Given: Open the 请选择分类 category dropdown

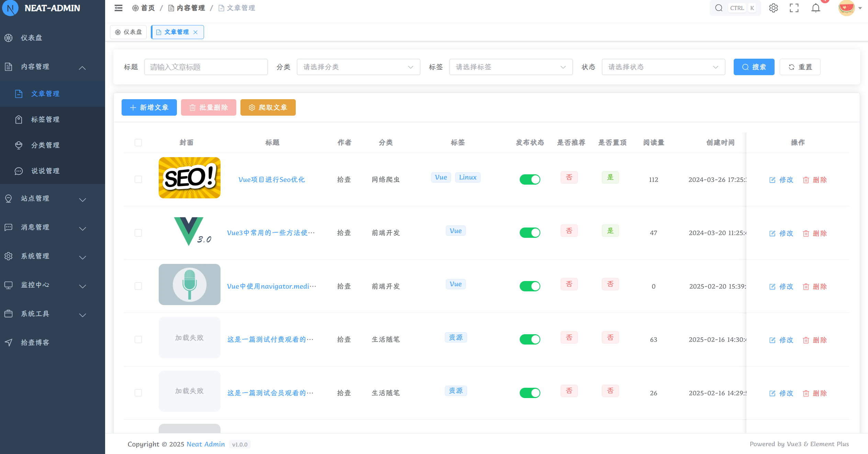Looking at the screenshot, I should (358, 67).
